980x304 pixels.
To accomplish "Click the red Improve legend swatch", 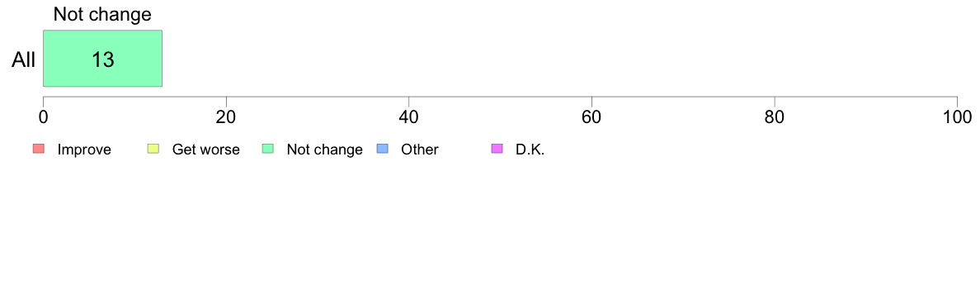I will point(39,149).
